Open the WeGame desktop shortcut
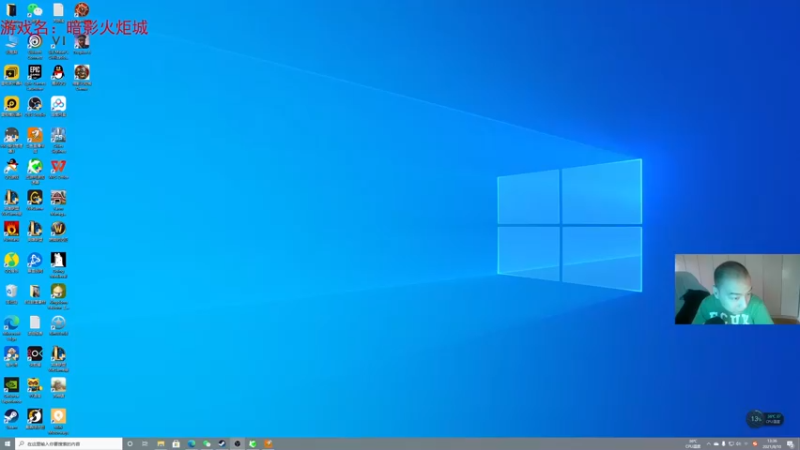The width and height of the screenshot is (800, 450). (35, 197)
